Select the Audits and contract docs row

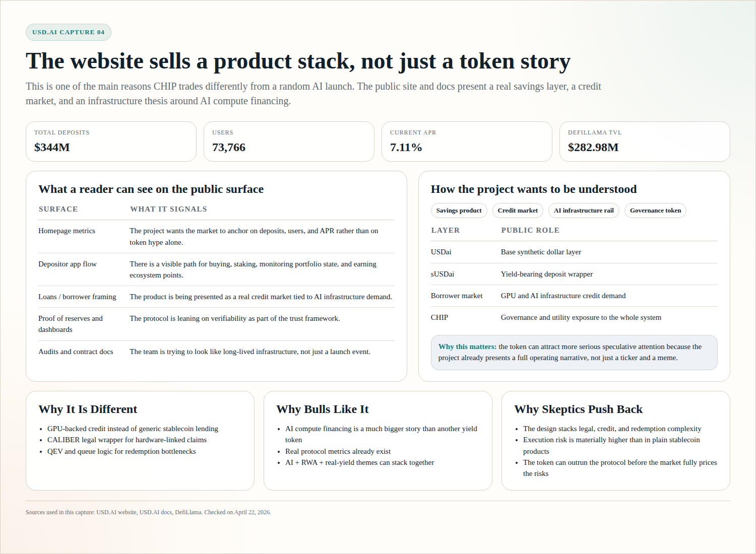tap(216, 352)
